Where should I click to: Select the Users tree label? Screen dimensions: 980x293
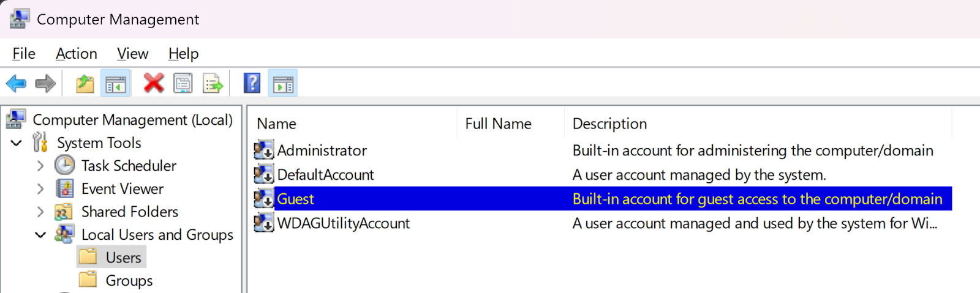[x=123, y=258]
